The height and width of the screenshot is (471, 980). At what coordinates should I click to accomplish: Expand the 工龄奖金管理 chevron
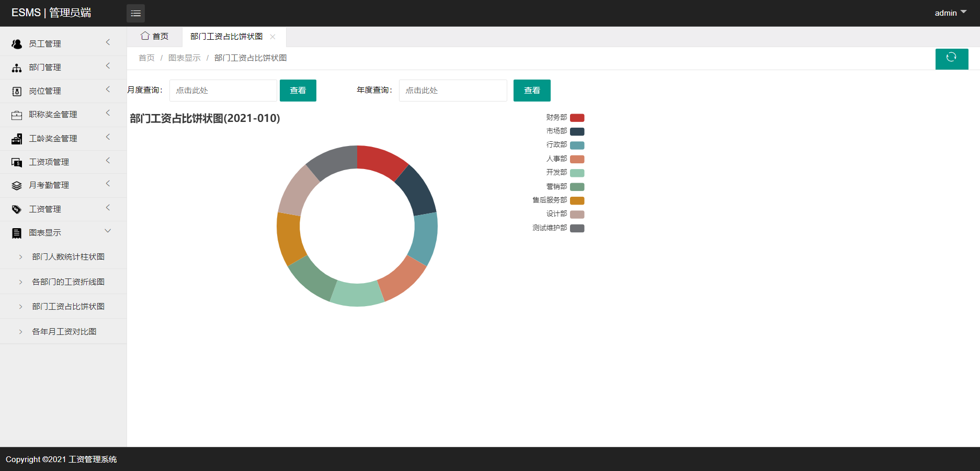(108, 137)
